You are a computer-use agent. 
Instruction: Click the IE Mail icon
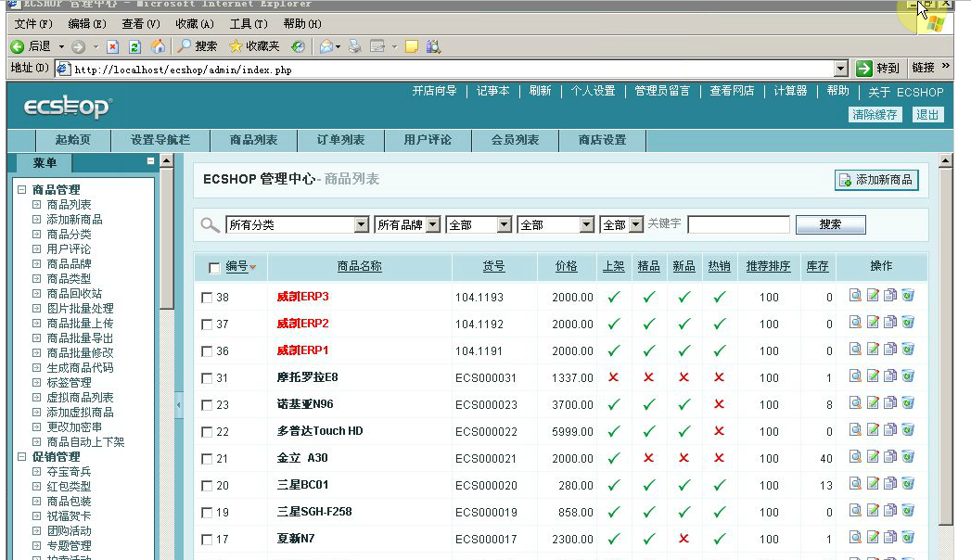[x=326, y=46]
